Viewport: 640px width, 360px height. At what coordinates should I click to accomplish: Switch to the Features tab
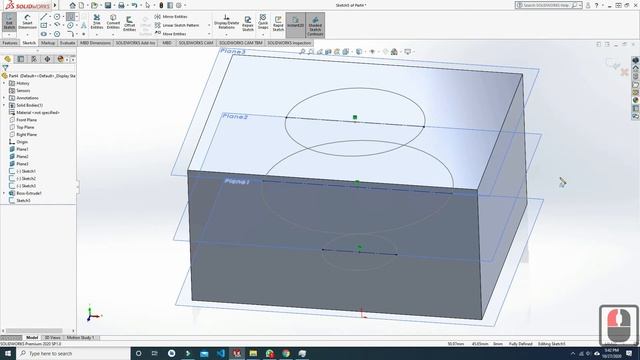pyautogui.click(x=10, y=43)
